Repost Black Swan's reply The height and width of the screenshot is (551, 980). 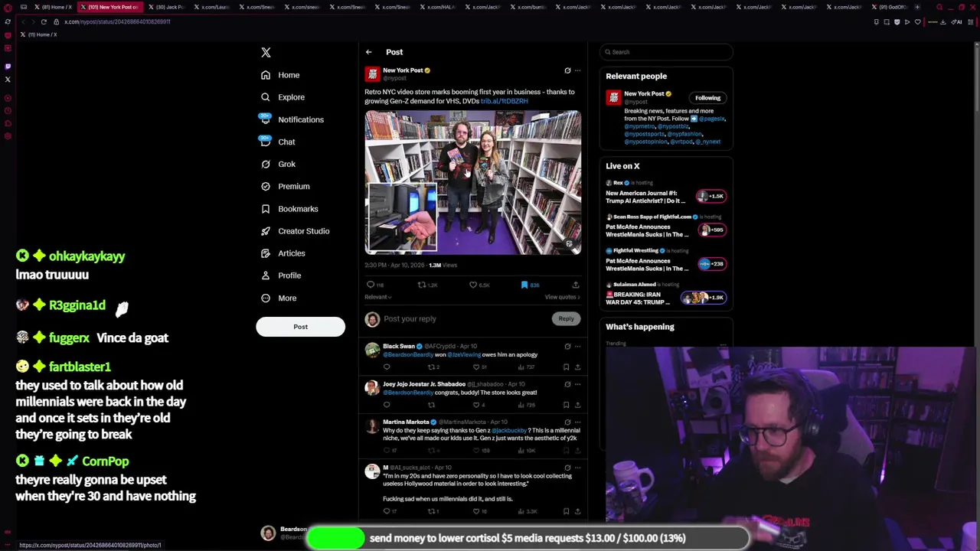click(x=431, y=367)
